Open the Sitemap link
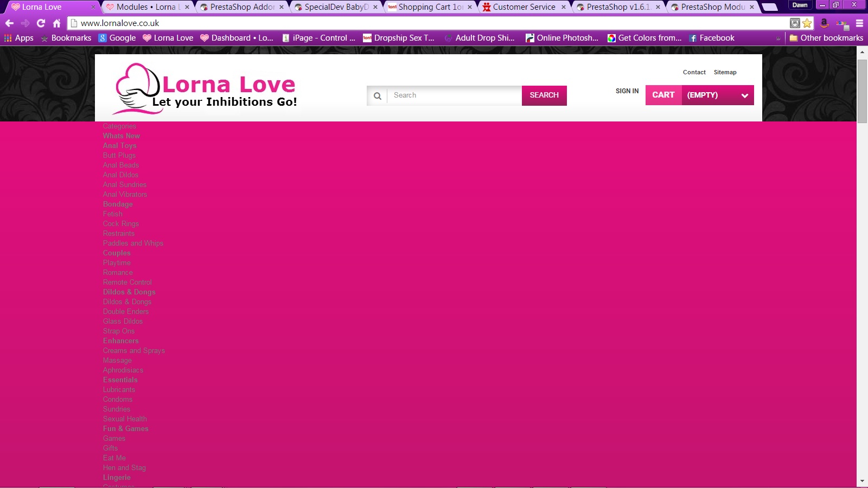 725,72
